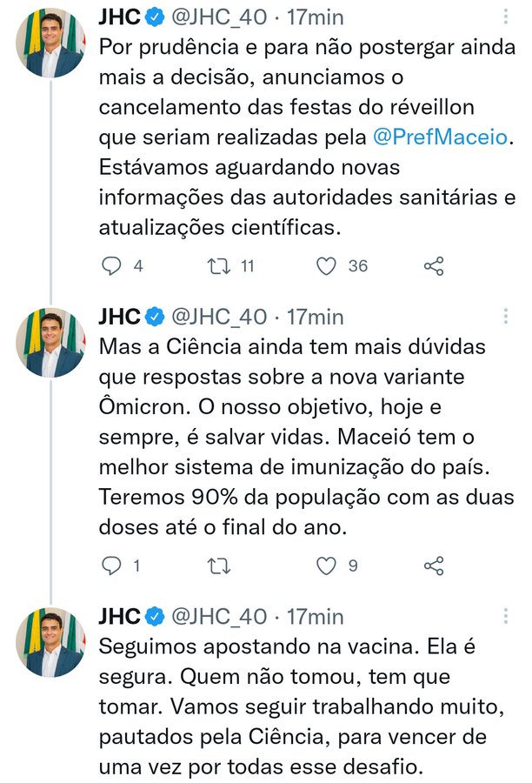This screenshot has width=532, height=783.
Task: Open JHC profile from first tweet name
Action: (x=119, y=17)
